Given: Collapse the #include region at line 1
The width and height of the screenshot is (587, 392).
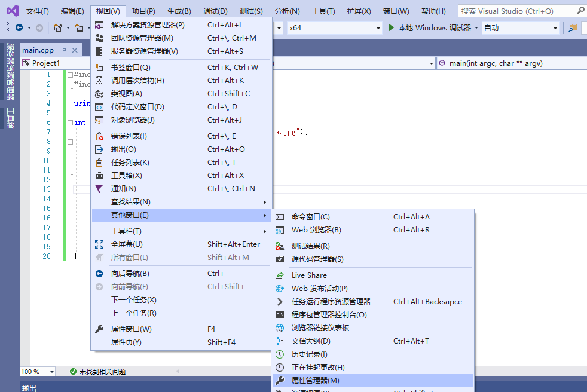Looking at the screenshot, I should [x=70, y=75].
